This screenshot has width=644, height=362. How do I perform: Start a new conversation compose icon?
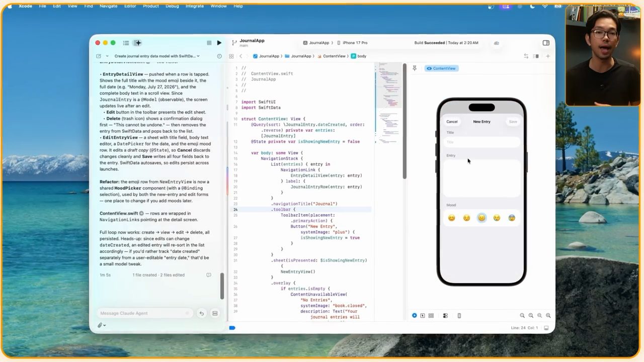[99, 56]
